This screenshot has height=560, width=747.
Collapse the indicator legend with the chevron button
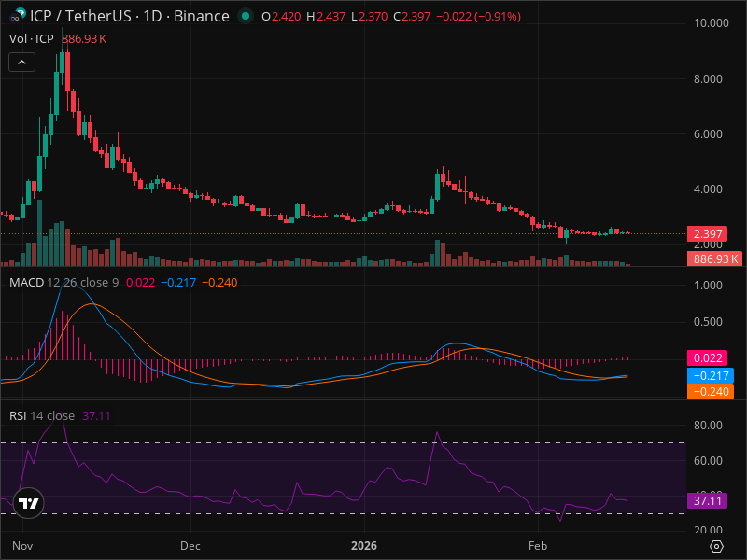pos(21,63)
